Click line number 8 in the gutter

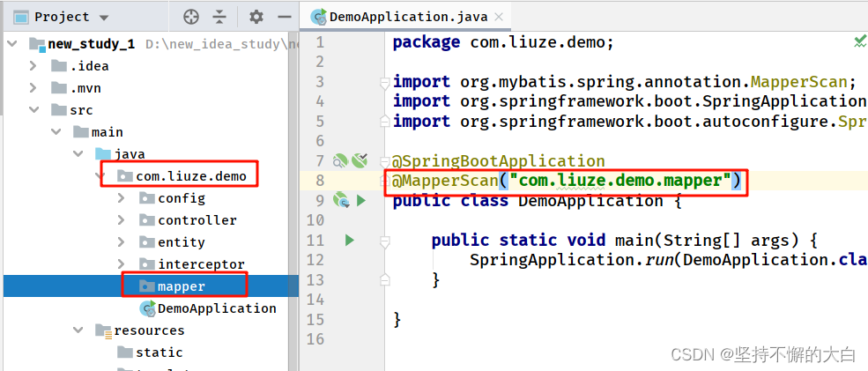318,181
